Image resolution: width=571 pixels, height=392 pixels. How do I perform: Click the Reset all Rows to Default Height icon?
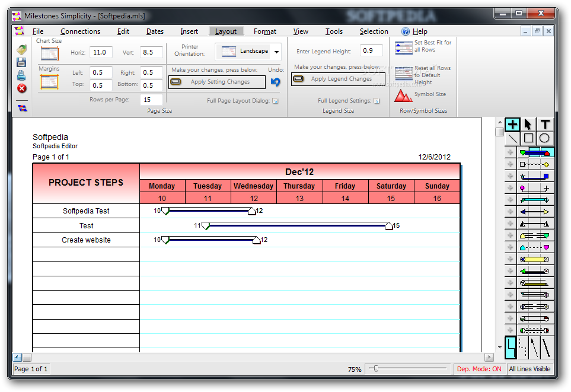pos(404,73)
